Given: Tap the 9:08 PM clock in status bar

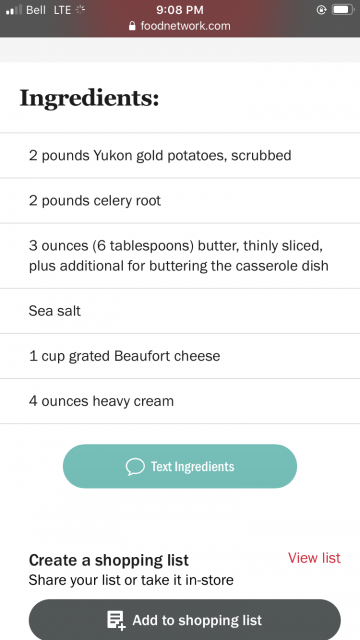Looking at the screenshot, I should [180, 10].
